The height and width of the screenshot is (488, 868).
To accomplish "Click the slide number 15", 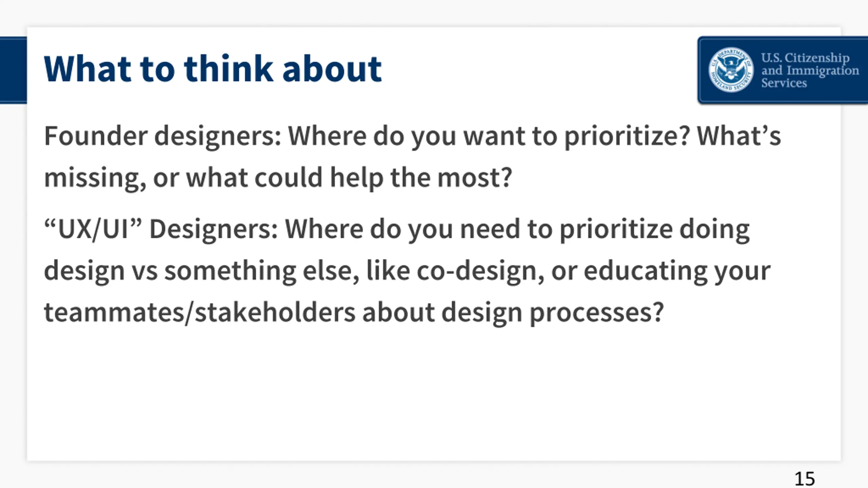I will pyautogui.click(x=805, y=479).
